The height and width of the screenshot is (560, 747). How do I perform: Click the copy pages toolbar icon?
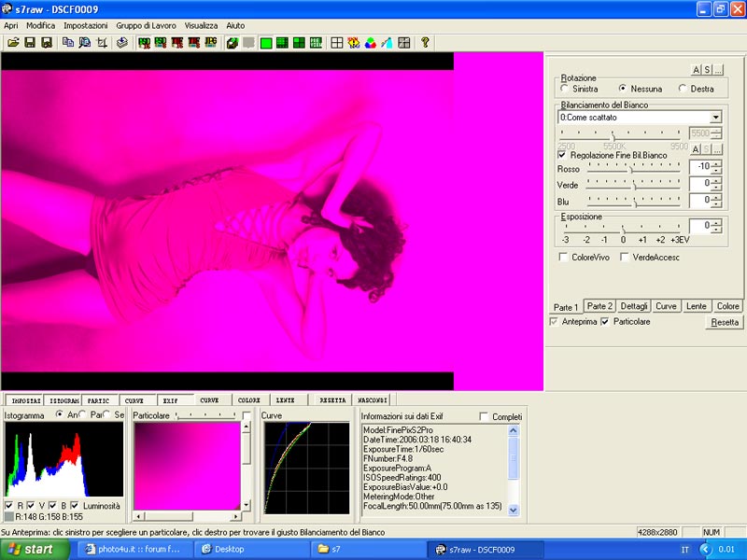(68, 42)
